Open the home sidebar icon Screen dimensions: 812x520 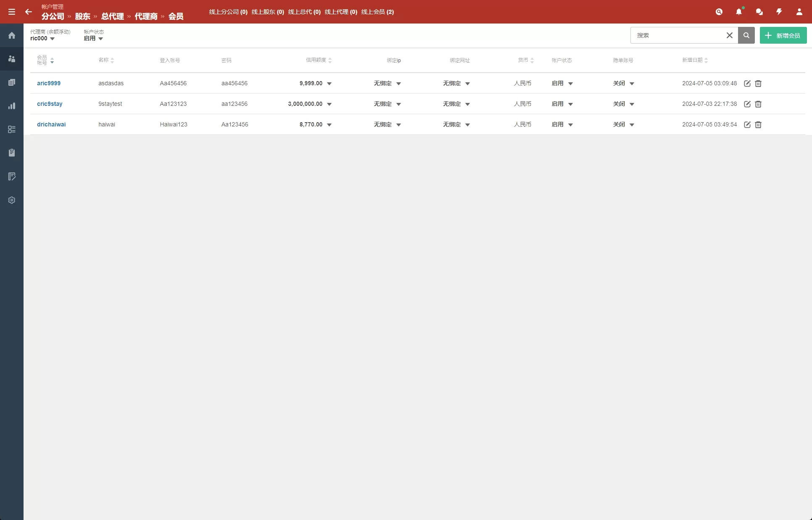12,35
